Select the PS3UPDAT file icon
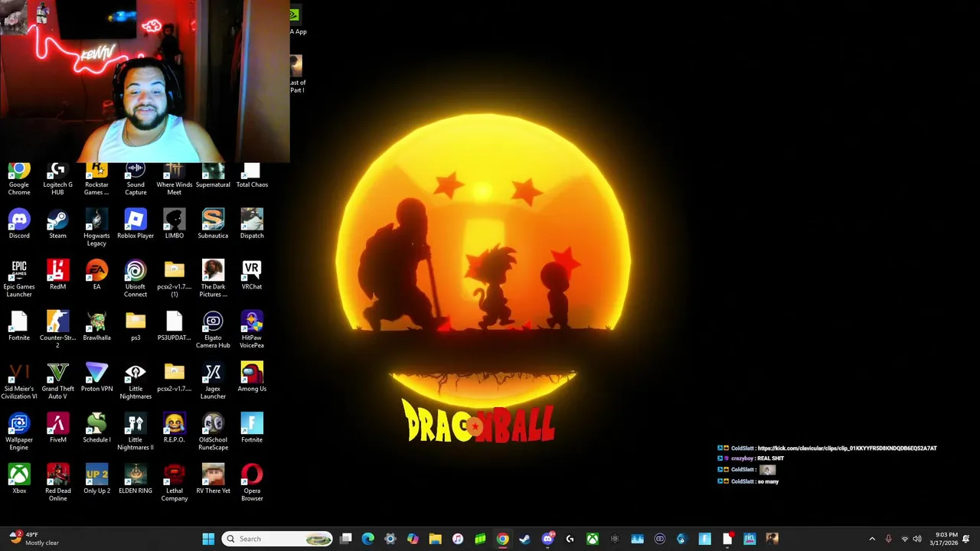 [174, 326]
